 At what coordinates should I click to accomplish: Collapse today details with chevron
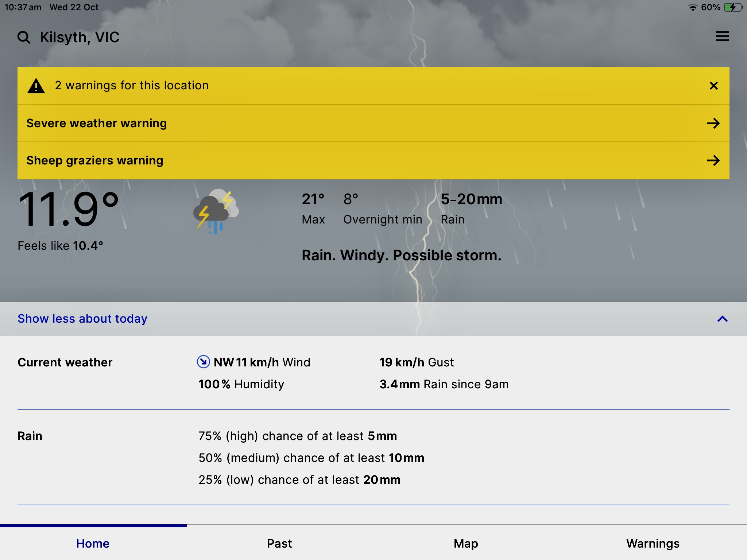(722, 319)
